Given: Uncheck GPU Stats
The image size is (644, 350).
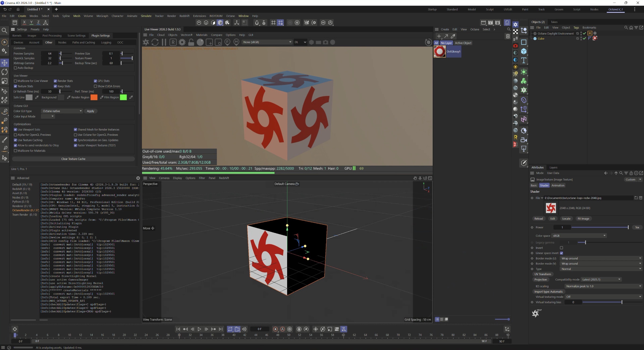Looking at the screenshot, I should 95,81.
